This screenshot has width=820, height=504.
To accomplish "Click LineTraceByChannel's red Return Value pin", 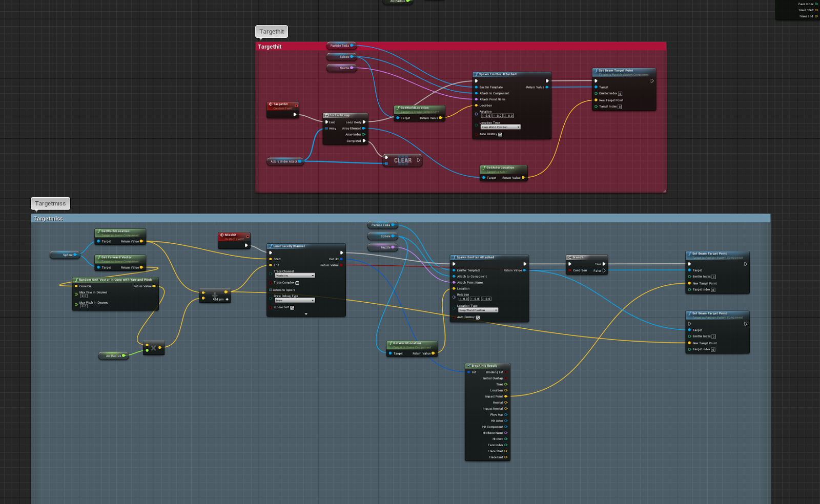I will [x=341, y=265].
